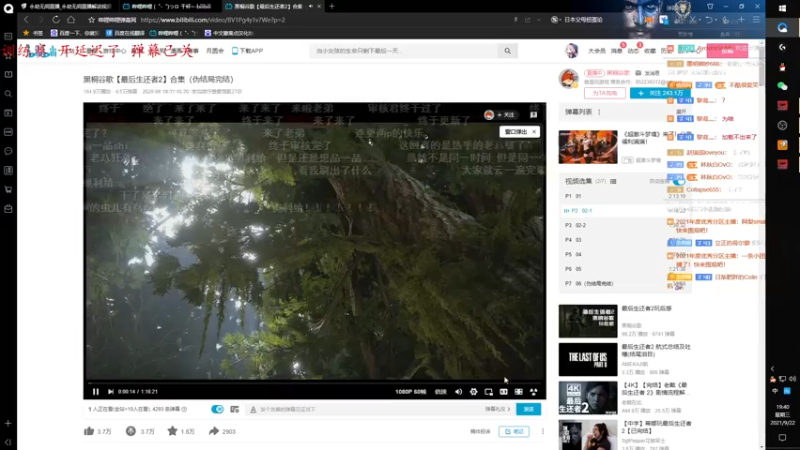Give a coin to the video
This screenshot has height=450, width=800.
131,431
